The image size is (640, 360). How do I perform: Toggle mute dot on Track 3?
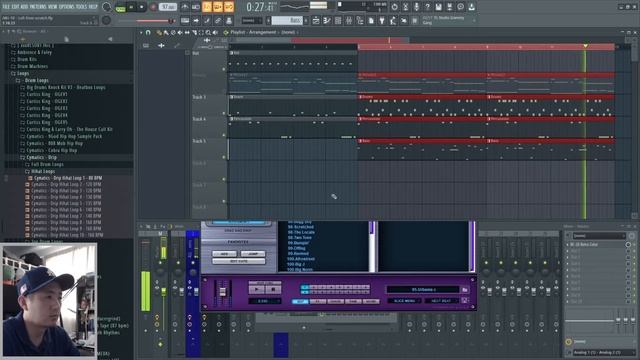pyautogui.click(x=224, y=113)
